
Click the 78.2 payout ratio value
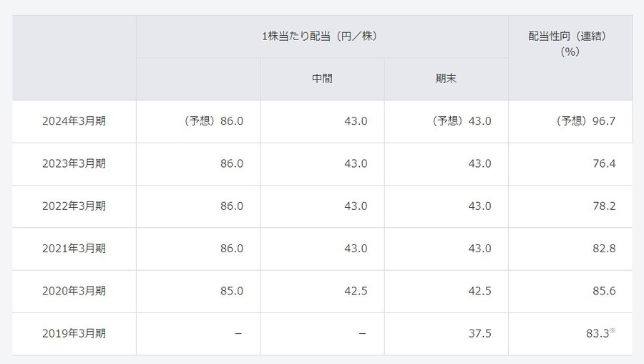click(x=604, y=206)
